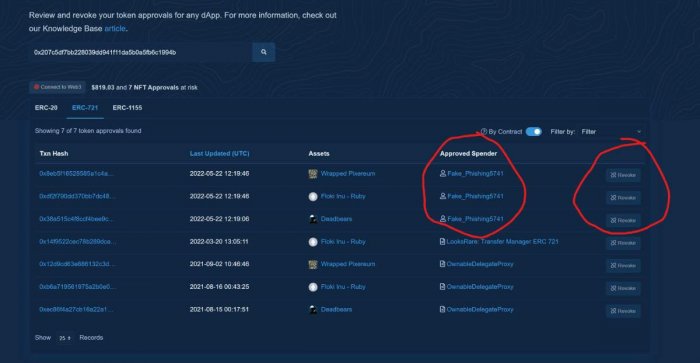Click the help icon beside By Contract
700x363 pixels.
click(x=483, y=132)
